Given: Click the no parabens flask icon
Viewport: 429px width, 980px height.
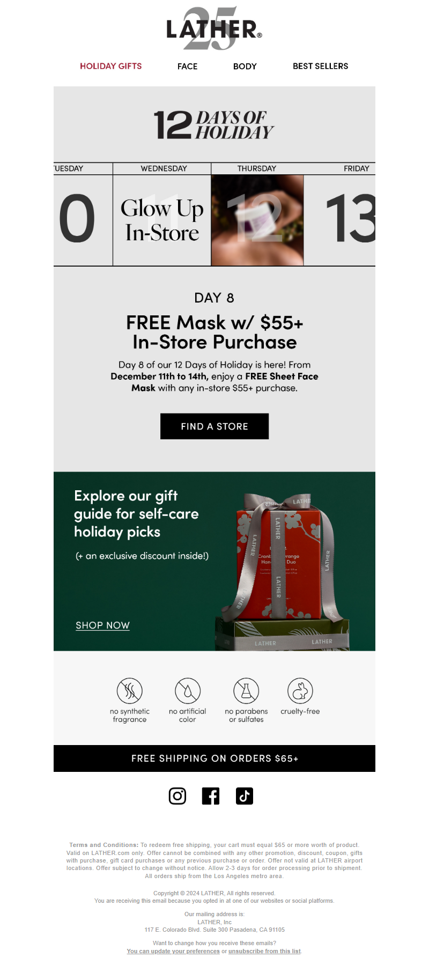Looking at the screenshot, I should 246,690.
